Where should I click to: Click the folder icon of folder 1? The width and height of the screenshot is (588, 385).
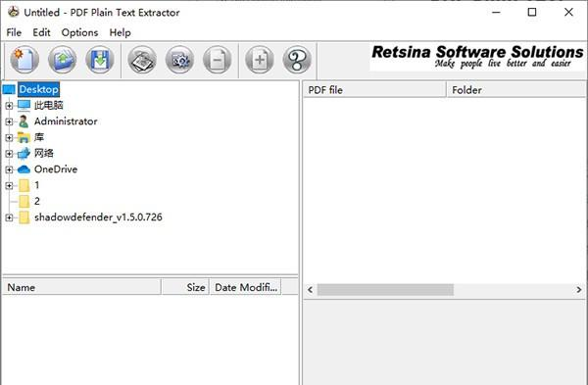[24, 185]
